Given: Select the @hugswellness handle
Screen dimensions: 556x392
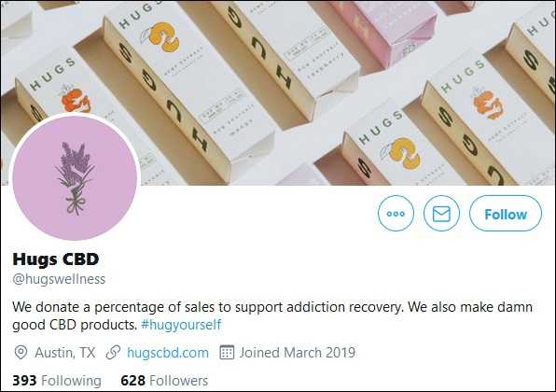Looking at the screenshot, I should [x=59, y=279].
